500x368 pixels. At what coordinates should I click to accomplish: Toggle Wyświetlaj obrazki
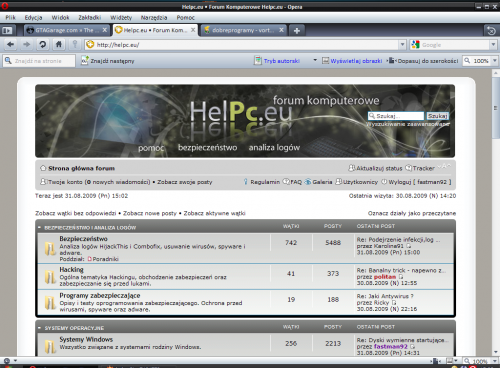click(352, 61)
